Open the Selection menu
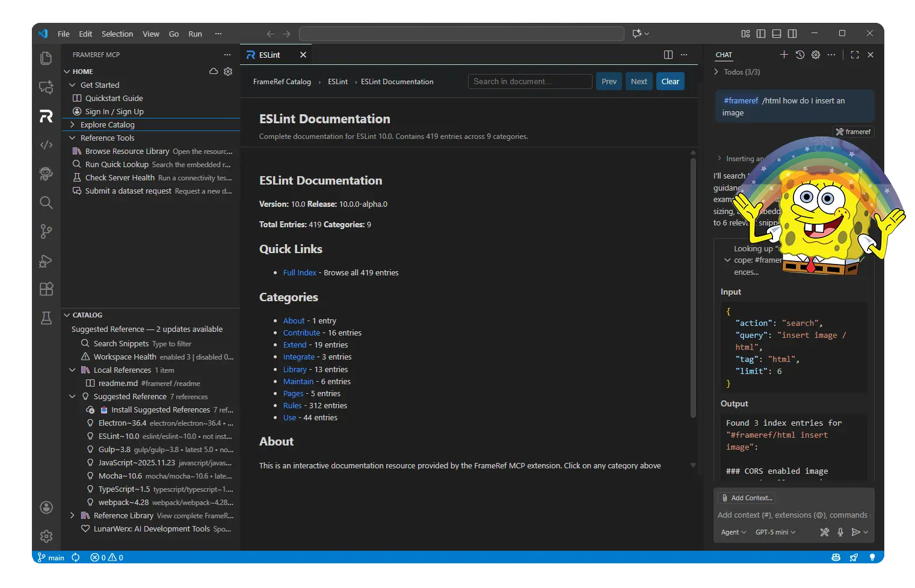Image resolution: width=915 pixels, height=588 pixels. [117, 34]
